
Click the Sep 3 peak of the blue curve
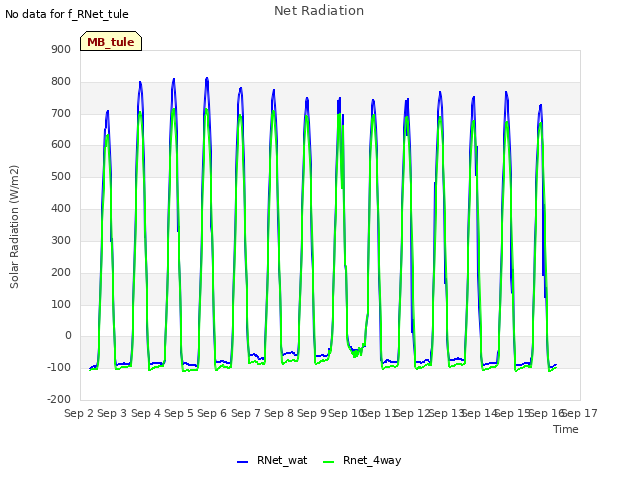point(107,111)
